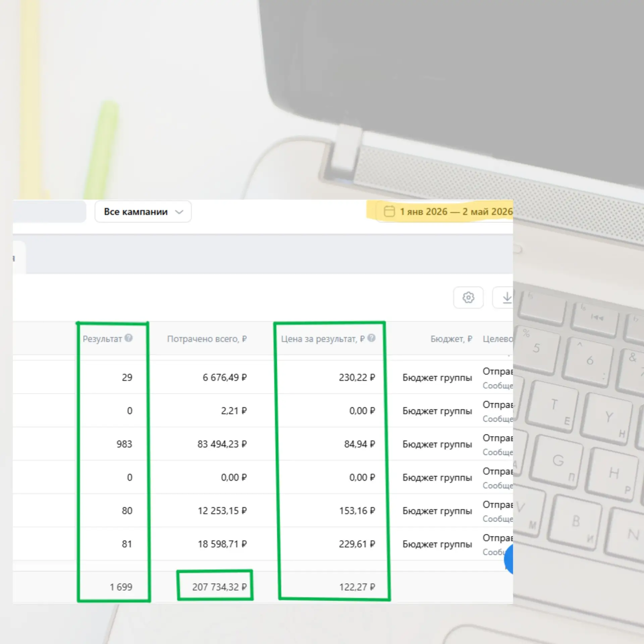Select the result value 983
Screen dimensions: 644x644
pos(124,444)
